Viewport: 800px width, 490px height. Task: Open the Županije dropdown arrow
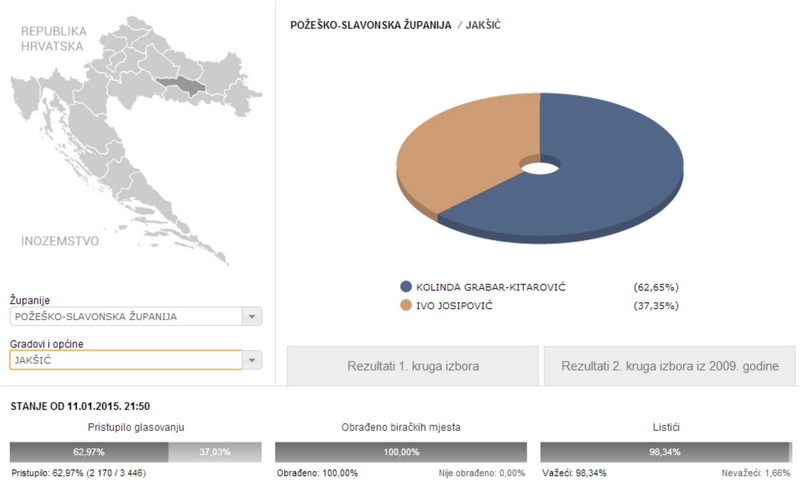tap(252, 316)
